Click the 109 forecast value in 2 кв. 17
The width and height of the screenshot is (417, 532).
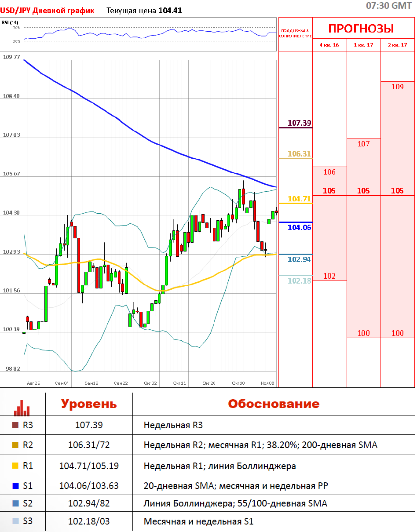coord(397,87)
